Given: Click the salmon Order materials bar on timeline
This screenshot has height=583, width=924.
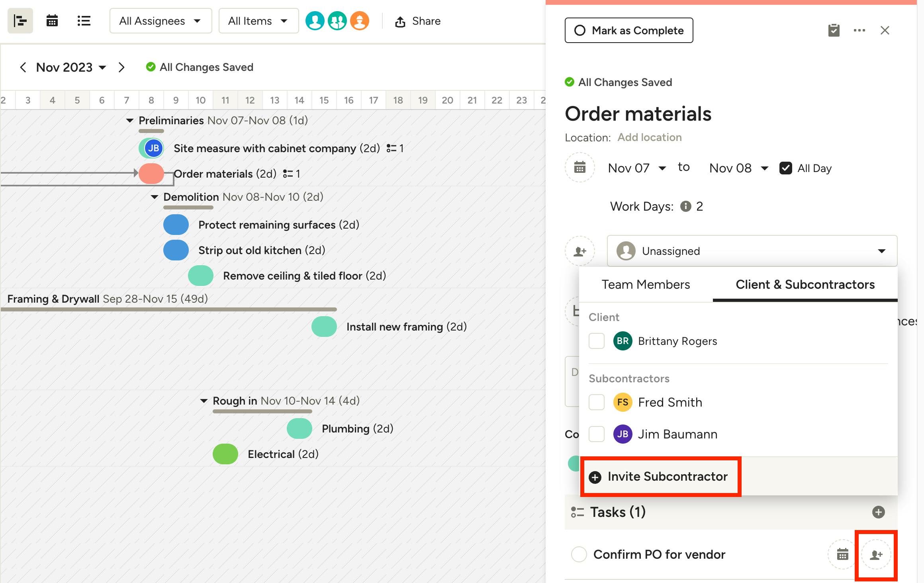Looking at the screenshot, I should pos(151,174).
